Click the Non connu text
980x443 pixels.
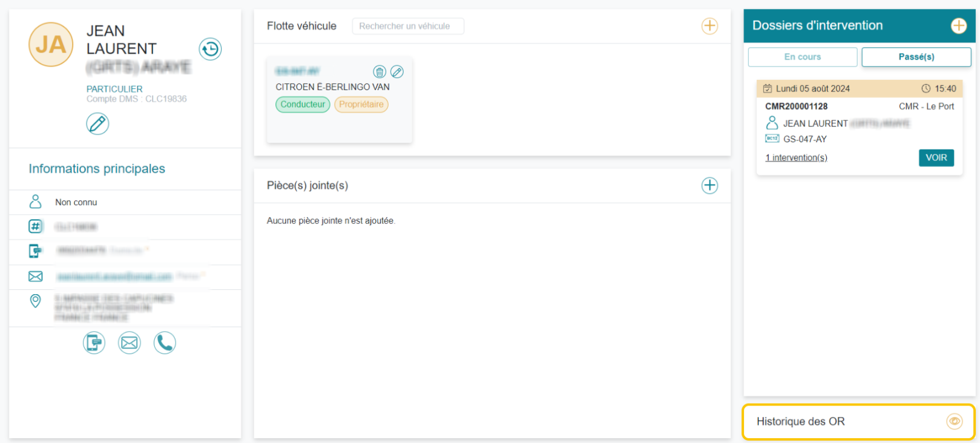76,202
